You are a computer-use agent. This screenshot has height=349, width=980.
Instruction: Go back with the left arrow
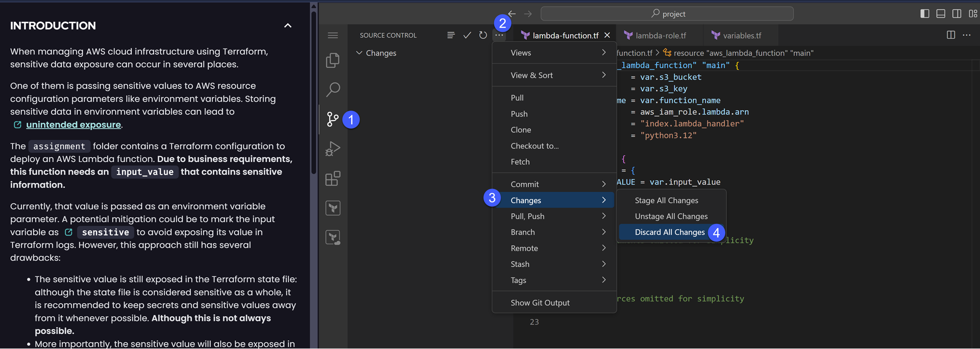click(512, 14)
